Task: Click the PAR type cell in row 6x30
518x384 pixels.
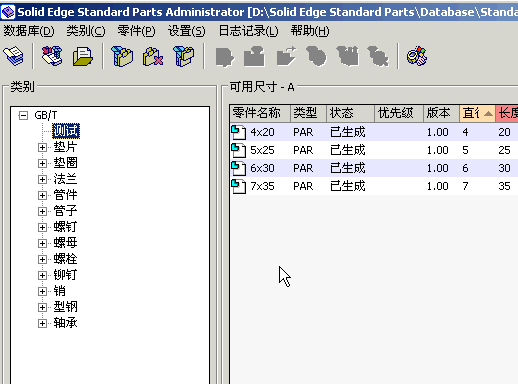Action: (x=303, y=168)
